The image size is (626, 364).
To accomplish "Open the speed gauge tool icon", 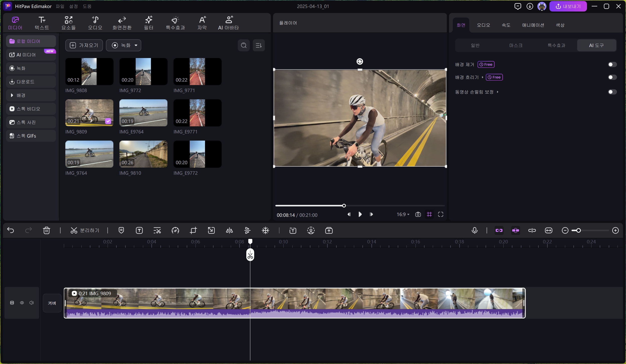I will pos(175,230).
